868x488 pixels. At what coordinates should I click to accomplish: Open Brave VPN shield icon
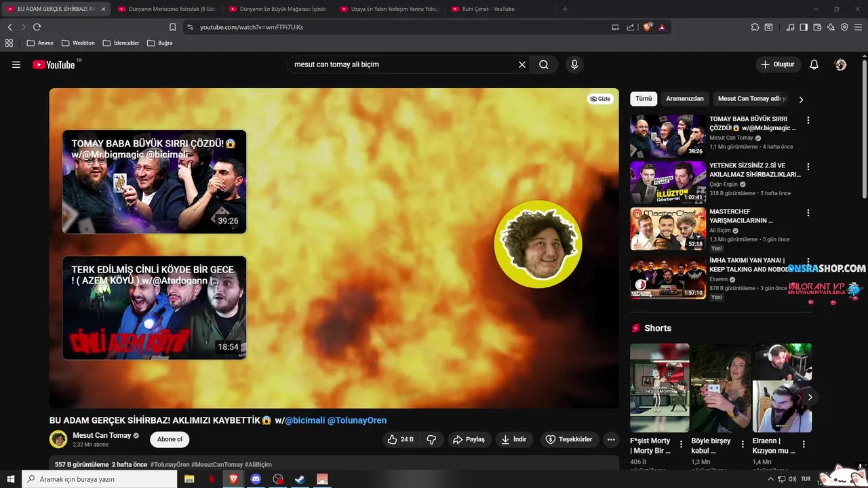[x=844, y=27]
